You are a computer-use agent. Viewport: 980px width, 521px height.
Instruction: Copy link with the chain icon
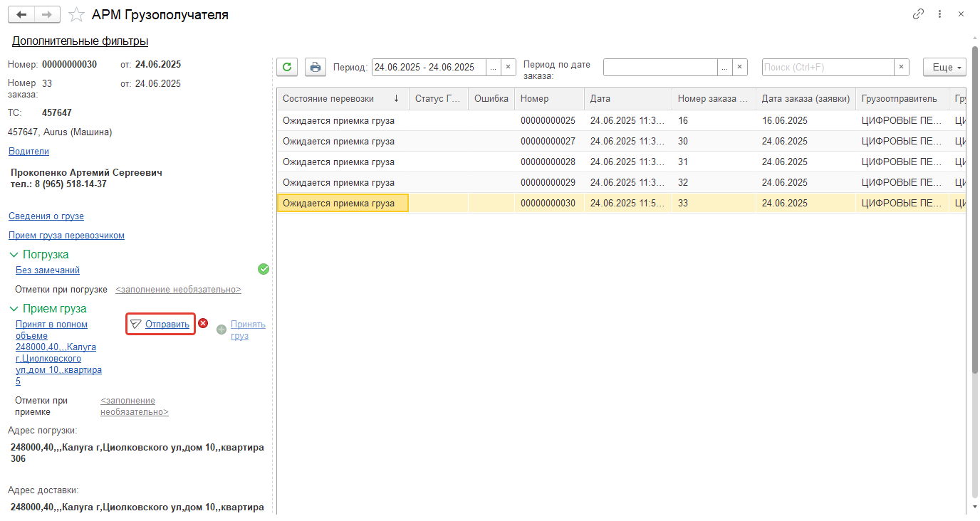(x=919, y=14)
